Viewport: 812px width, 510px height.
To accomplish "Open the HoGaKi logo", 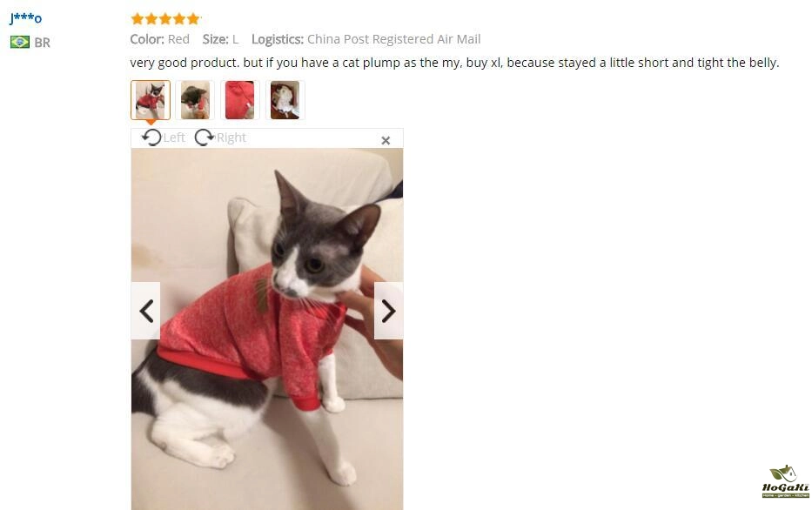I will [785, 481].
